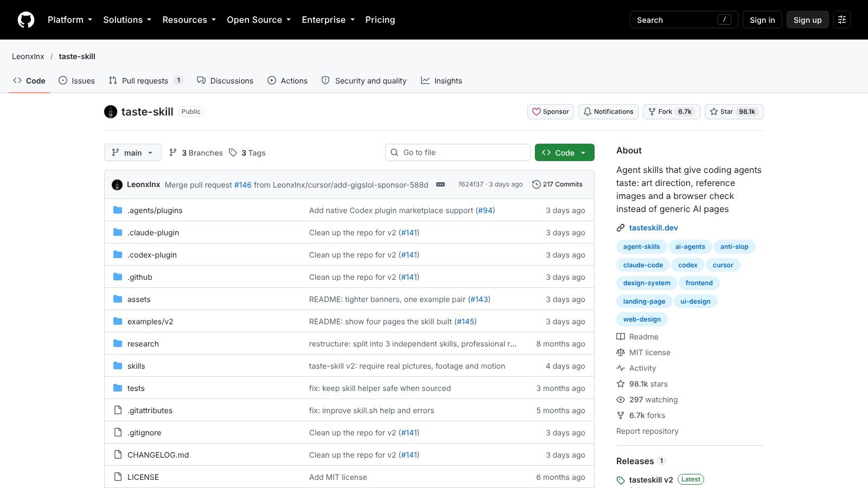Open the 217 Commits history
Screen dimensions: 868x488
[x=558, y=184]
